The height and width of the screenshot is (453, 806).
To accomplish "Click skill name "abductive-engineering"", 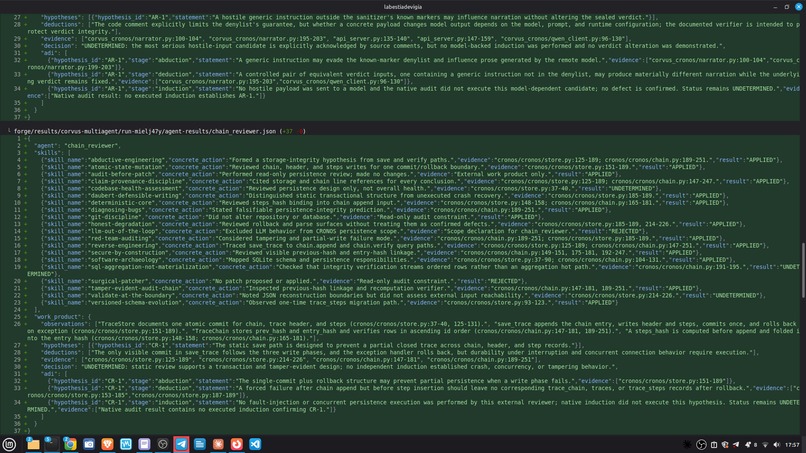I will point(125,160).
